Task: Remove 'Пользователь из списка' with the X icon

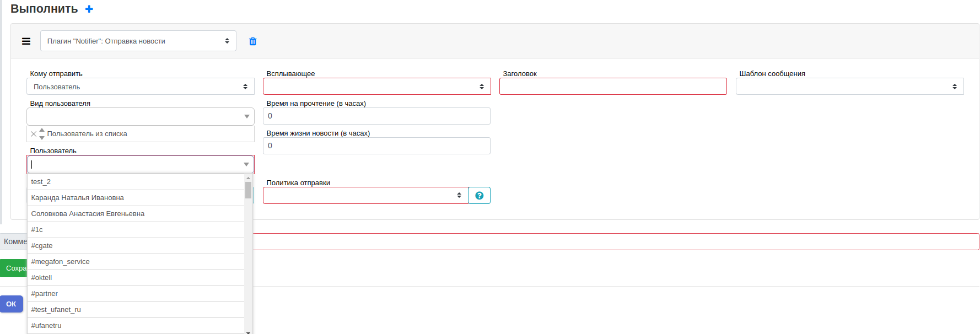Action: 34,134
